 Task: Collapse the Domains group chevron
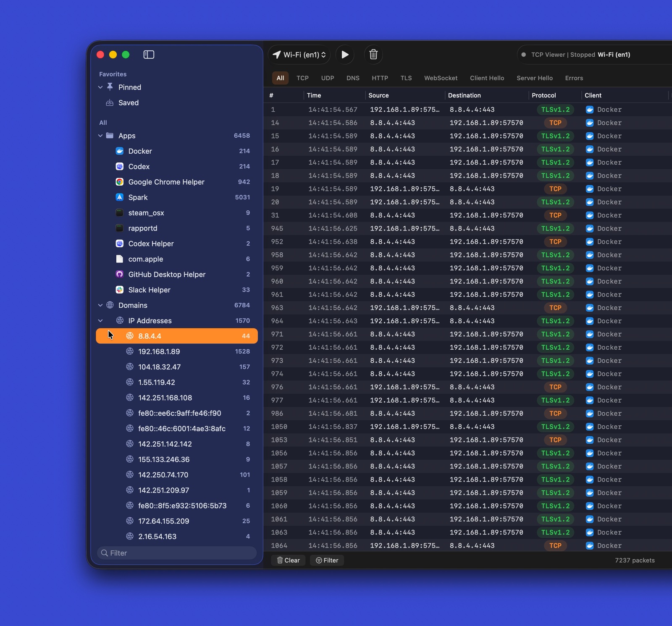pos(100,305)
